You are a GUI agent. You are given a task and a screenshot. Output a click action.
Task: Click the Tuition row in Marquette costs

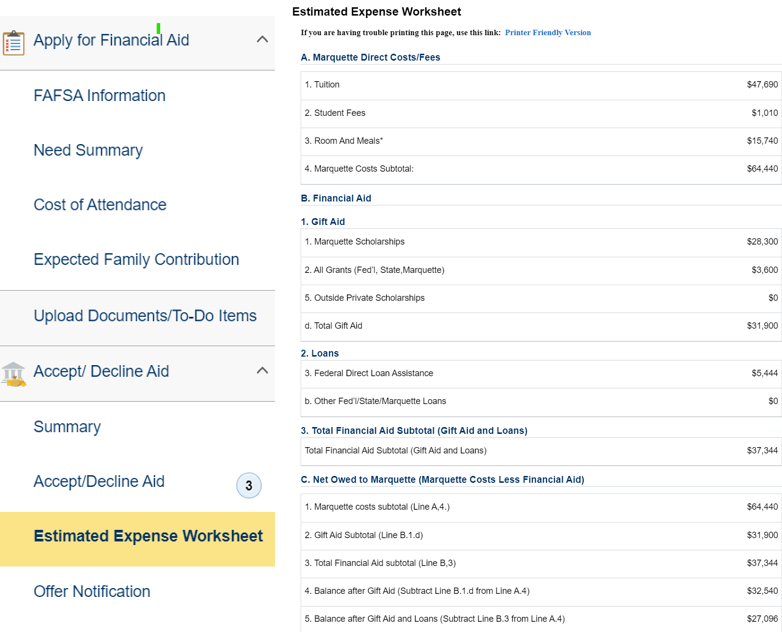pos(540,85)
